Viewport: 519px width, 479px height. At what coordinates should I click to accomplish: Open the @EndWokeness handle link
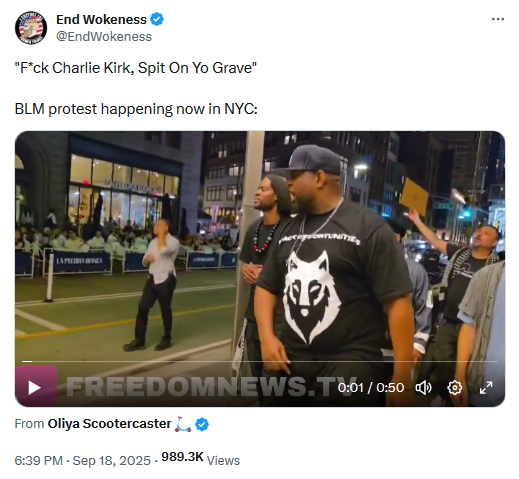tap(104, 36)
